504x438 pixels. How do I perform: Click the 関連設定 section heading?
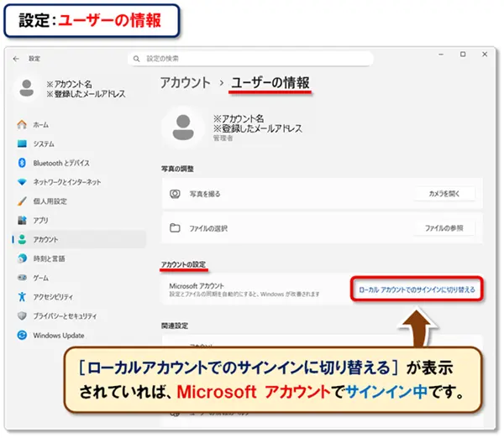[x=175, y=326]
